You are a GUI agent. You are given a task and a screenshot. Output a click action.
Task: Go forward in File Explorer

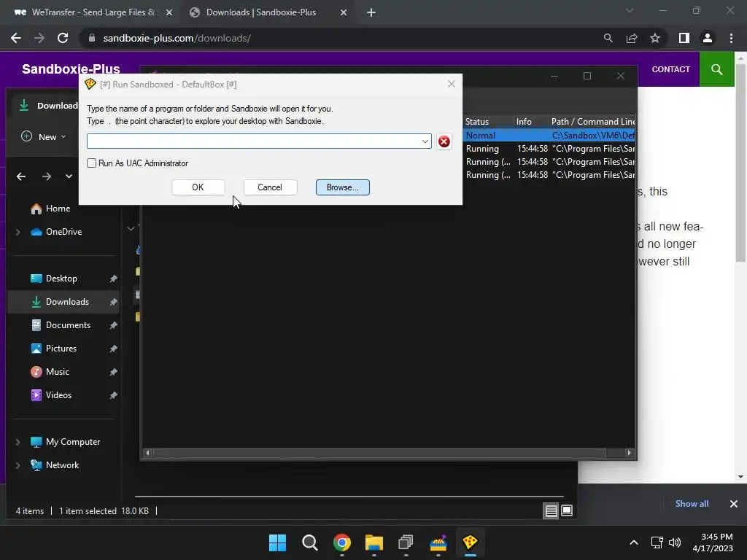[x=46, y=176]
